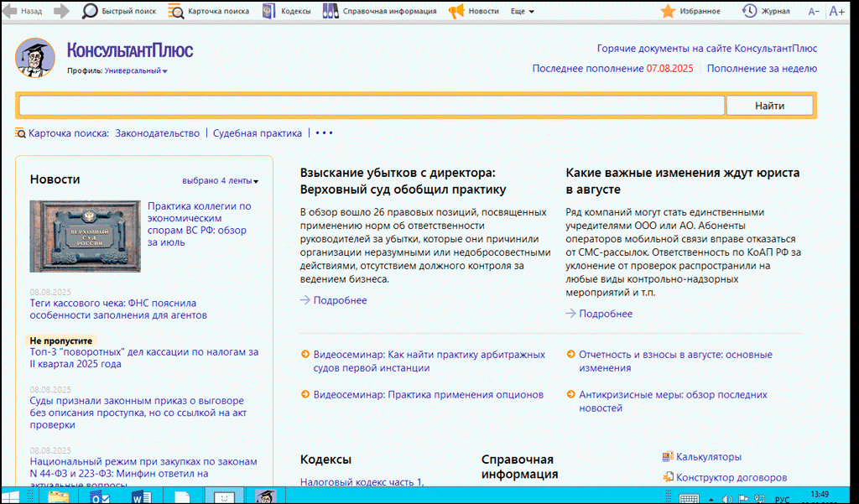859x504 pixels.
Task: Open Пополнение за неделю link
Action: (x=762, y=69)
